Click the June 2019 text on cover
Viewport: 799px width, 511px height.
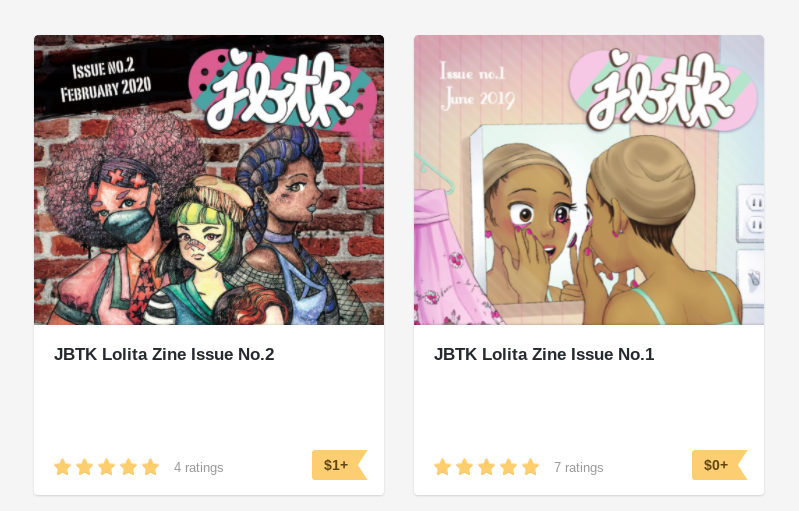coord(478,98)
